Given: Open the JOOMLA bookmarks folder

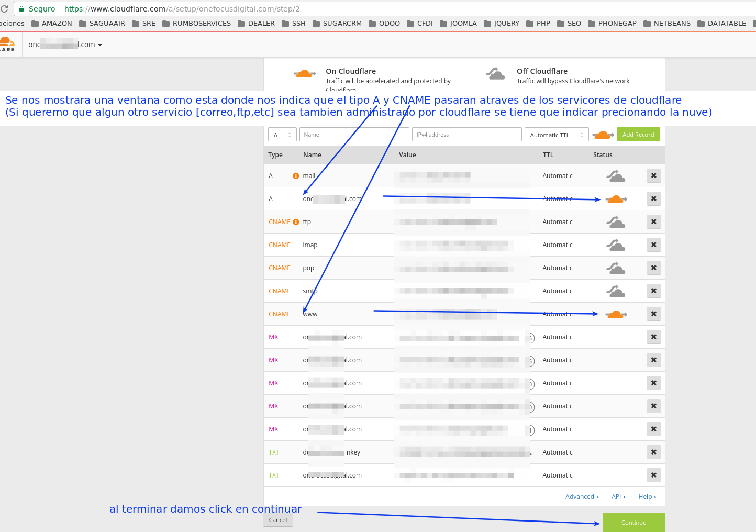Looking at the screenshot, I should coord(458,24).
